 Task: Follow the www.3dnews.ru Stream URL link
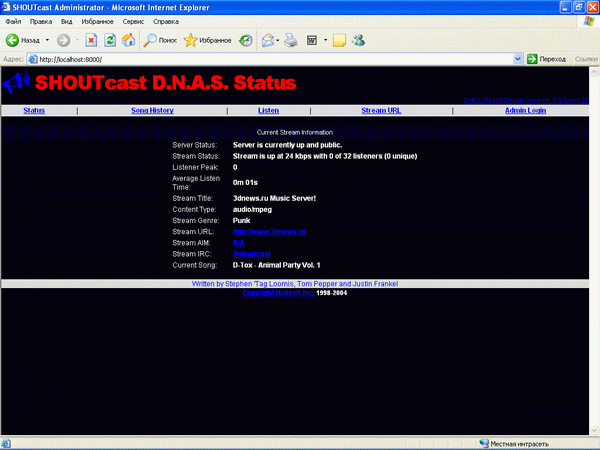pos(255,231)
